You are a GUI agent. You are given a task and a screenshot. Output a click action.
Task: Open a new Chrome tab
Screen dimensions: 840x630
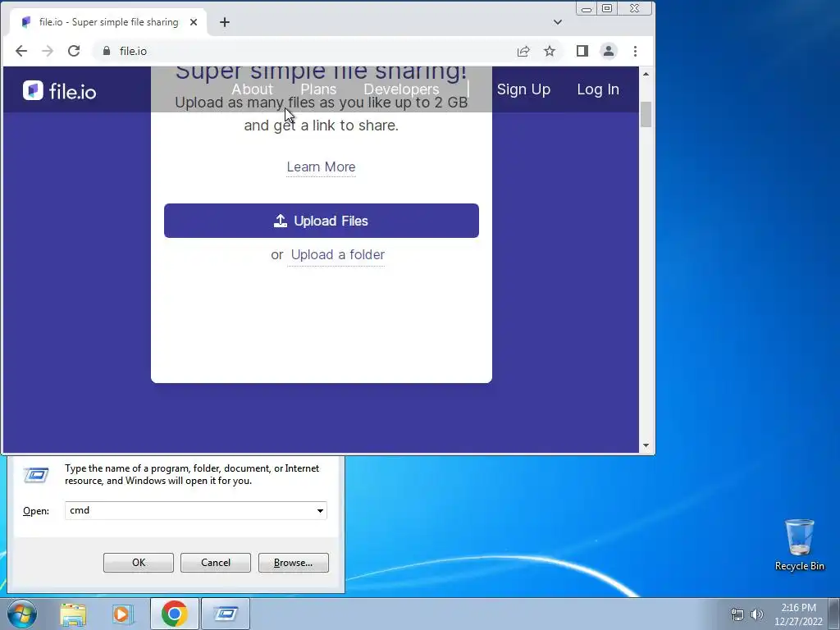pyautogui.click(x=225, y=22)
